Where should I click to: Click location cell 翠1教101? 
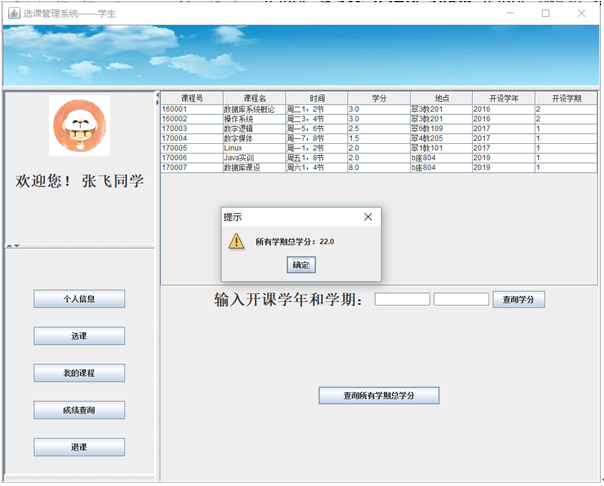pos(441,148)
